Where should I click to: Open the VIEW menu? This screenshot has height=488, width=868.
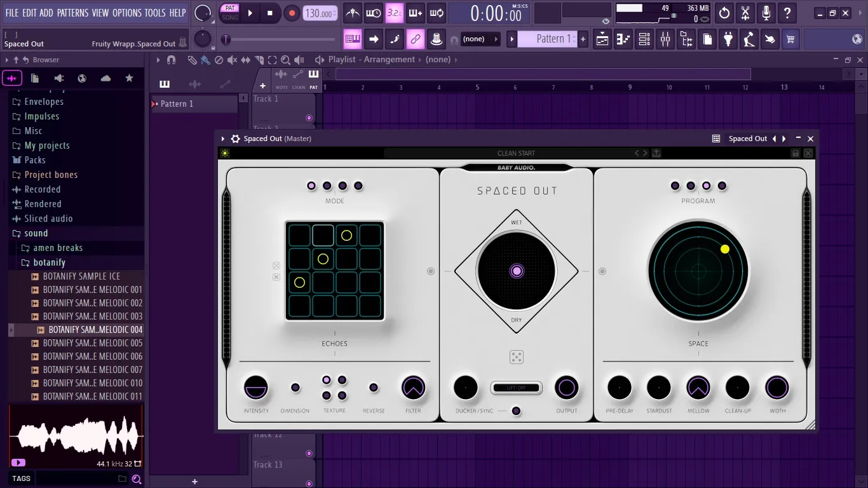[x=100, y=13]
